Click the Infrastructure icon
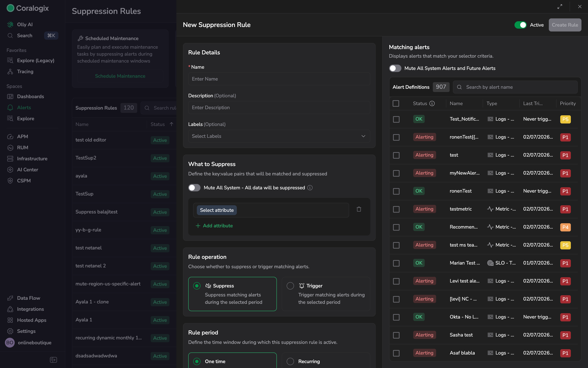Image resolution: width=588 pixels, height=368 pixels. [10, 159]
